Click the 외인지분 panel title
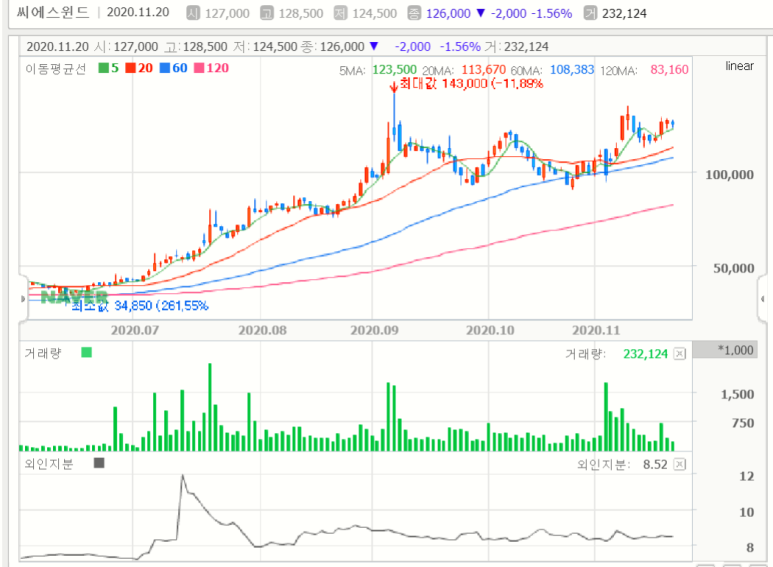The height and width of the screenshot is (567, 773). pos(49,464)
